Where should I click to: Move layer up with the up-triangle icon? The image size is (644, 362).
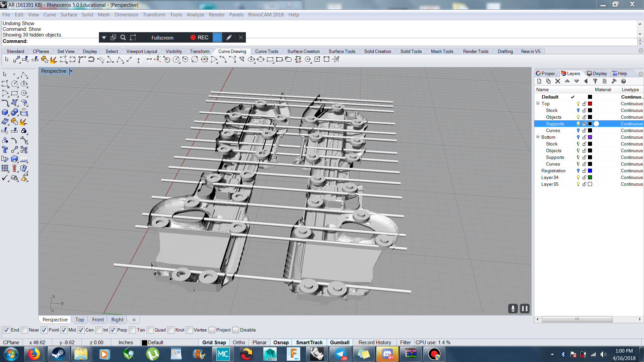pyautogui.click(x=567, y=81)
